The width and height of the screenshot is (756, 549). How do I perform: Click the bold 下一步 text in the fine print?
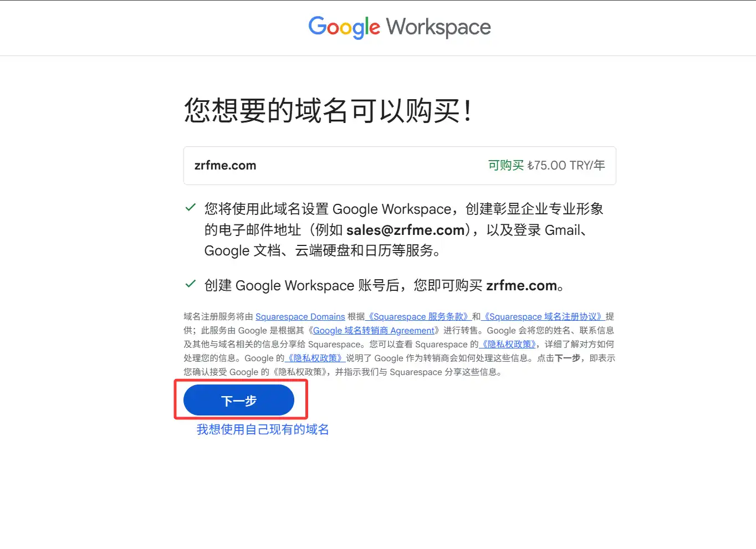(568, 358)
